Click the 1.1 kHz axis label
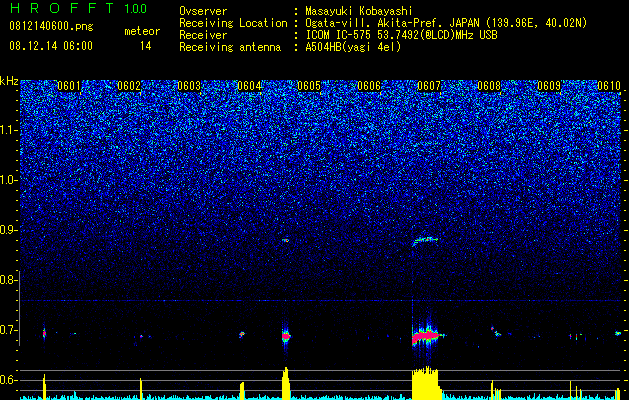 point(9,130)
